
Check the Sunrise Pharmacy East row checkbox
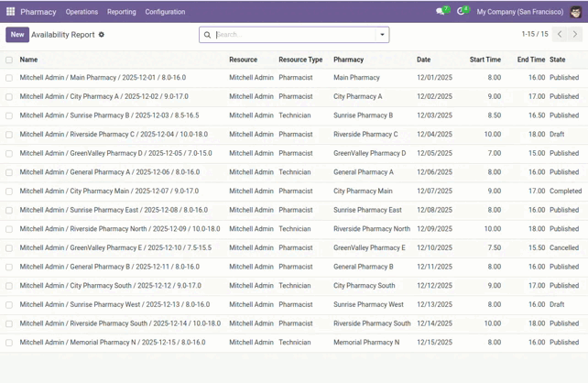9,210
